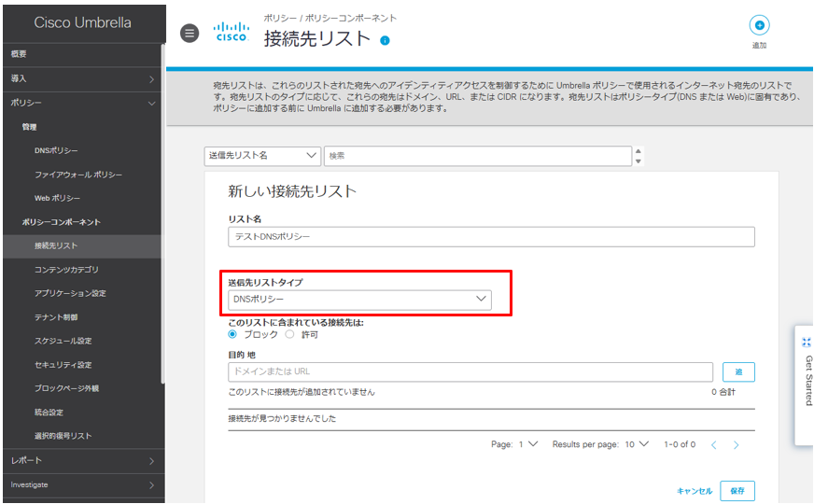Image resolution: width=814 pixels, height=504 pixels.
Task: Click the Cisco logo
Action: [x=232, y=32]
